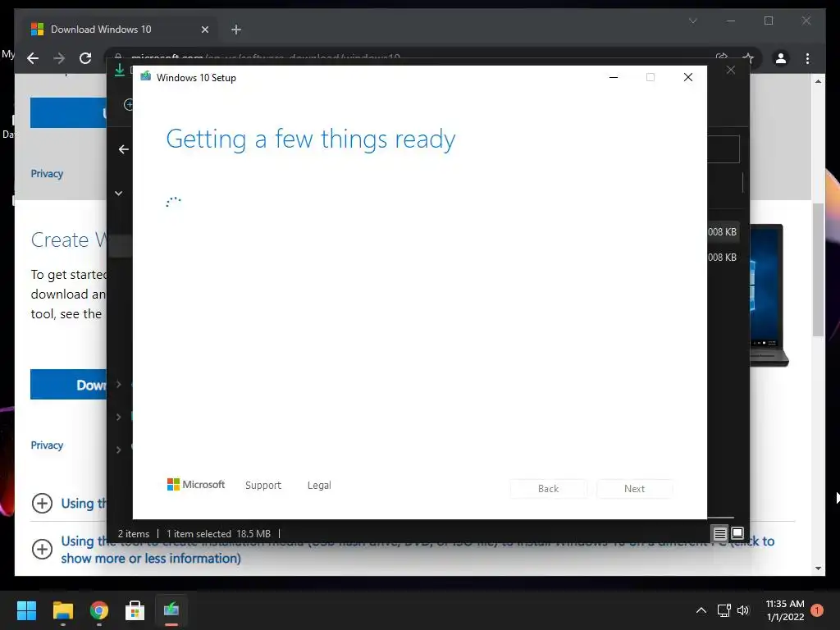Click the blue Download button on webpage

point(69,385)
